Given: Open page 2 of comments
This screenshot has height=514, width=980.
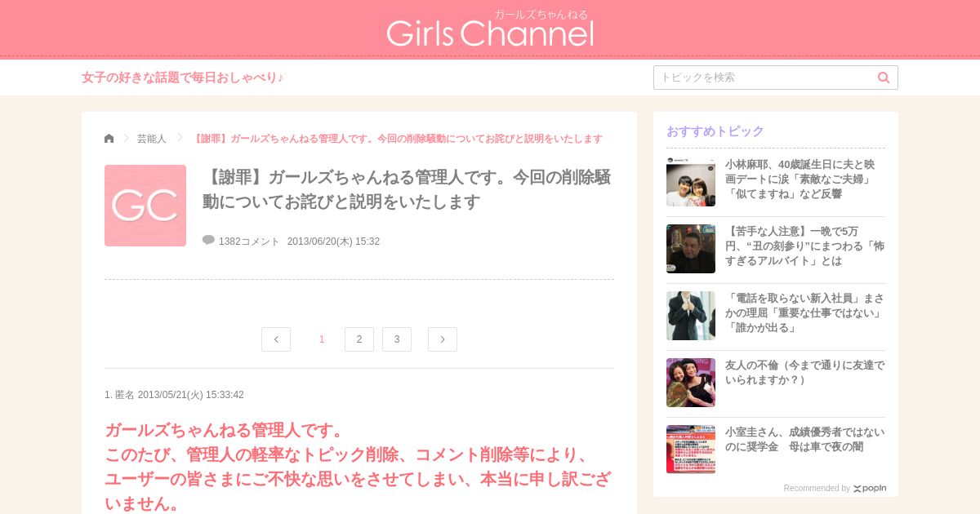Looking at the screenshot, I should (x=359, y=339).
